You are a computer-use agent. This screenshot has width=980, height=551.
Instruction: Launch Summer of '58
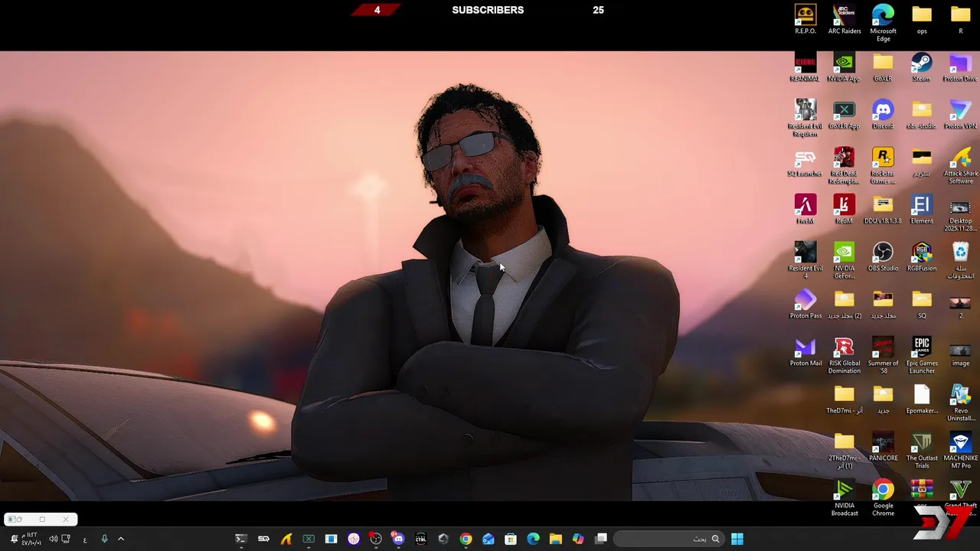(883, 355)
